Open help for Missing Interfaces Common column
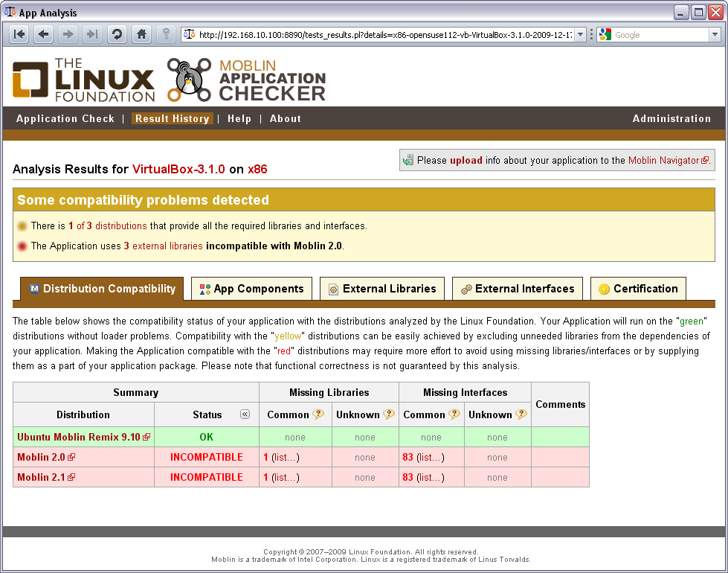The width and height of the screenshot is (728, 573). pyautogui.click(x=454, y=414)
